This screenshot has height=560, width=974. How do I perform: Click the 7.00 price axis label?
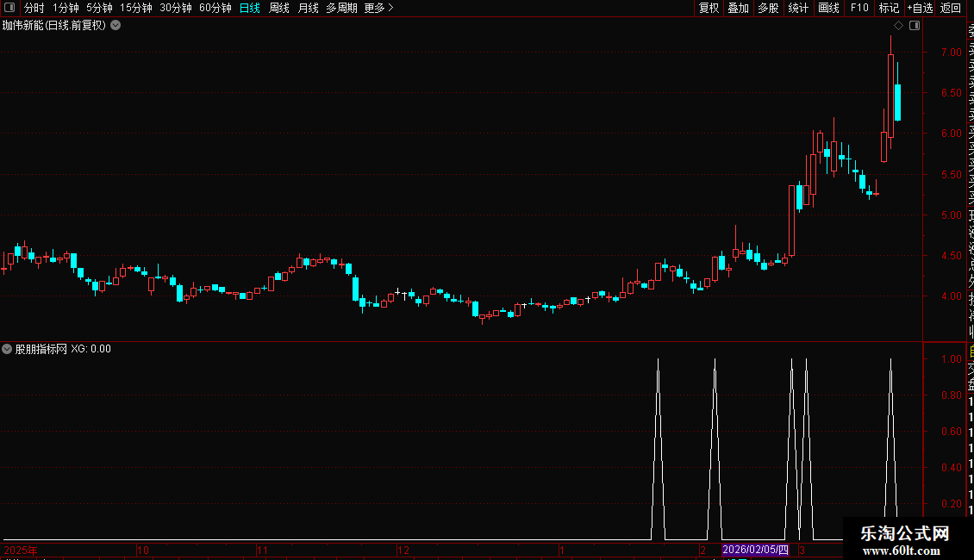coord(951,53)
